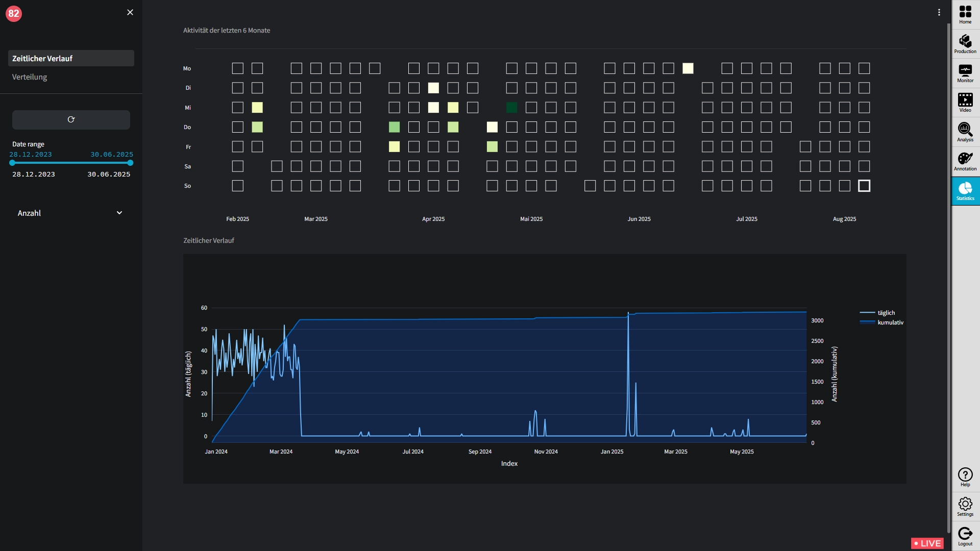980x551 pixels.
Task: Click the highlighted green heatmap cell under Mai 2025
Action: [513, 108]
